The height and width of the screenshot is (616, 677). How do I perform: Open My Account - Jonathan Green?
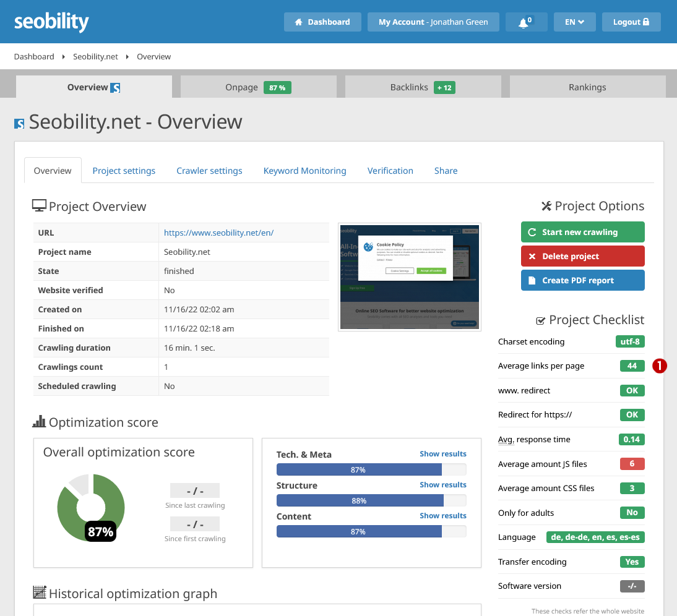click(x=433, y=22)
